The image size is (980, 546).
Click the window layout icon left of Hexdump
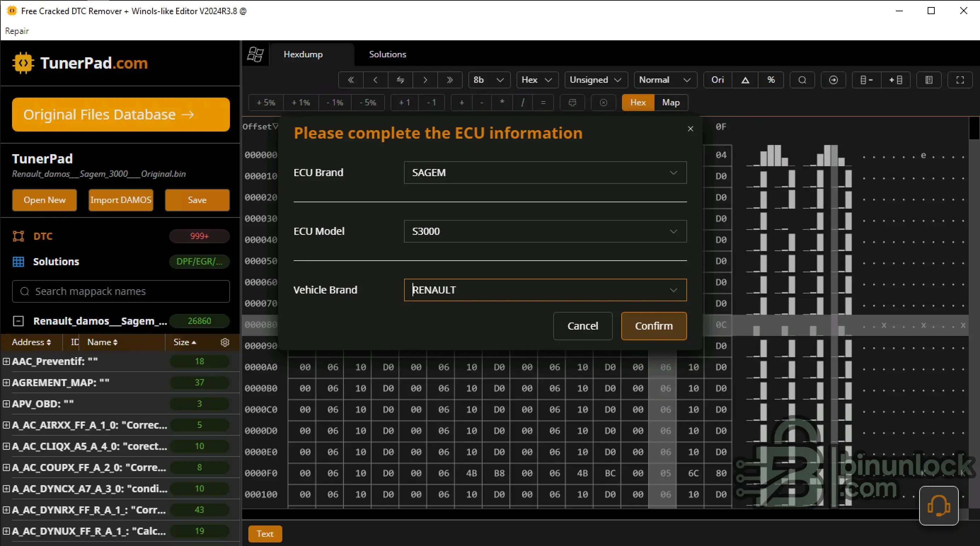coord(255,54)
